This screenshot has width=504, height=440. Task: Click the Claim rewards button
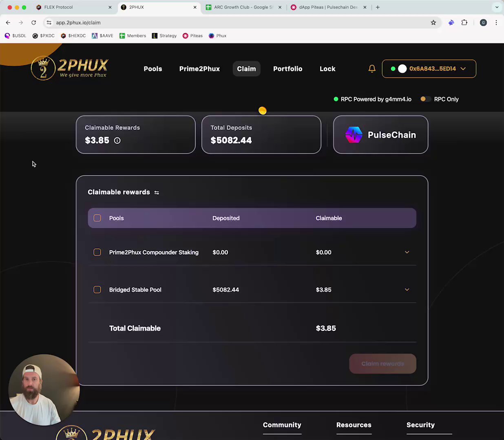382,363
